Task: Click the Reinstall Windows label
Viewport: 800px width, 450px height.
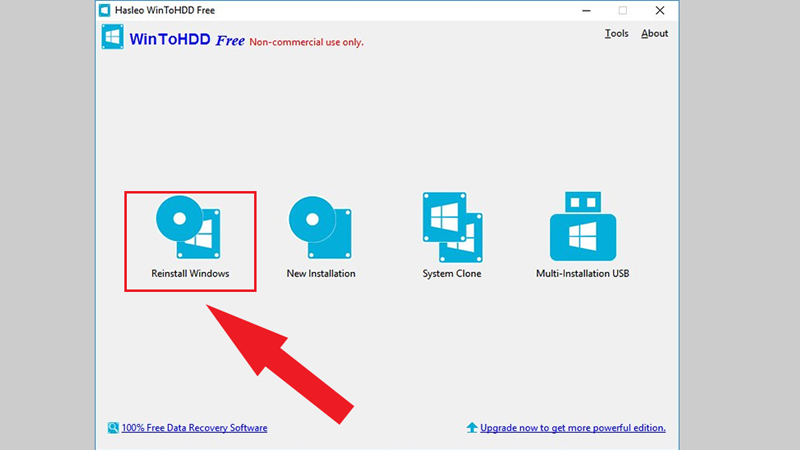Action: (x=190, y=273)
